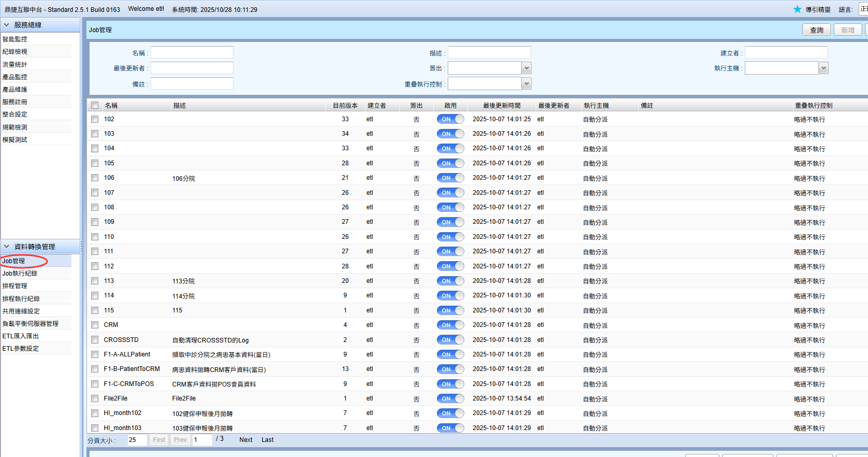This screenshot has height=457, width=868.
Task: Click the star icon beside 導引精靈
Action: point(797,9)
